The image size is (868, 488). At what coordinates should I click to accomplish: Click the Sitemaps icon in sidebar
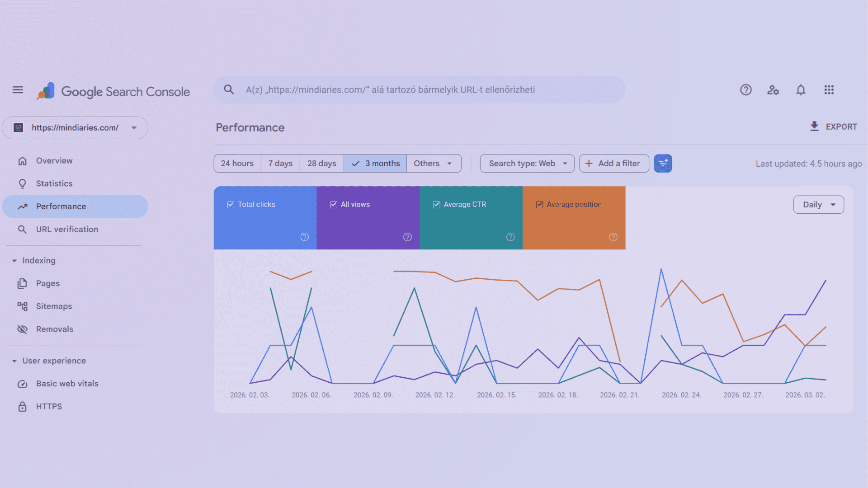(23, 306)
